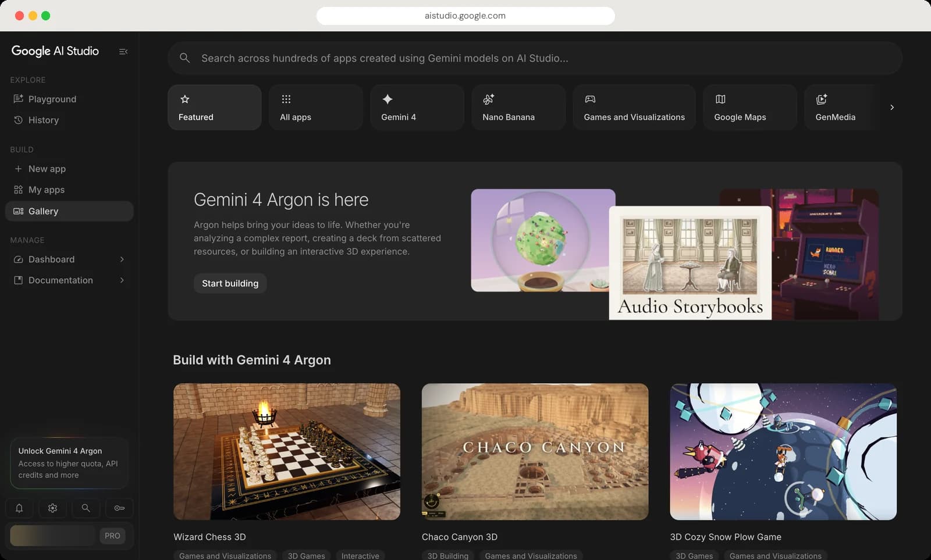931x560 pixels.
Task: Click the GenMedia icon
Action: point(822,99)
